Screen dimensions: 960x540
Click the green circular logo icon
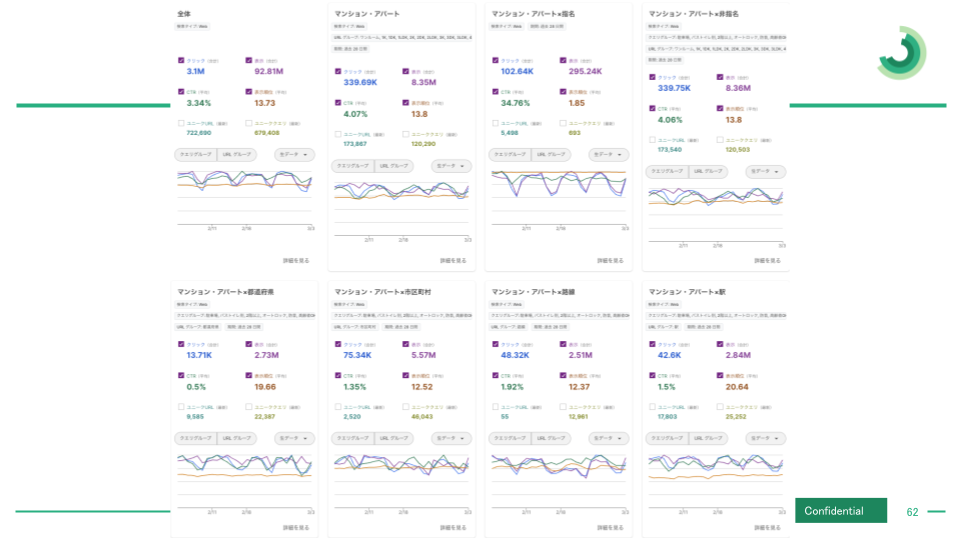pyautogui.click(x=901, y=53)
